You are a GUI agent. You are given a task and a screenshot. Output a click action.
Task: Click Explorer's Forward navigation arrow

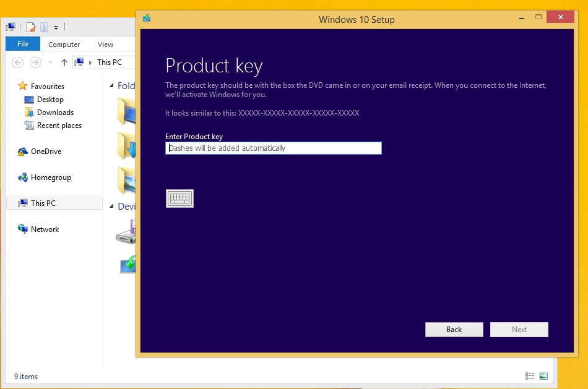(x=36, y=62)
